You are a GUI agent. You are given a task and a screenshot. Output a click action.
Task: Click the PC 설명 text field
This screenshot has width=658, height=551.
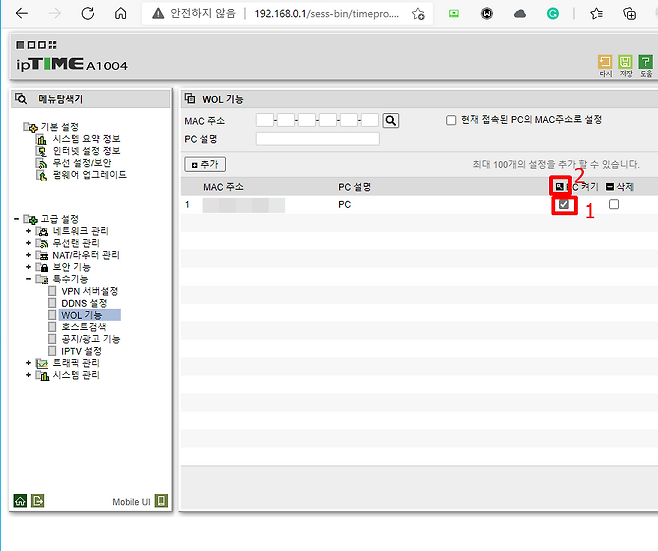[318, 139]
